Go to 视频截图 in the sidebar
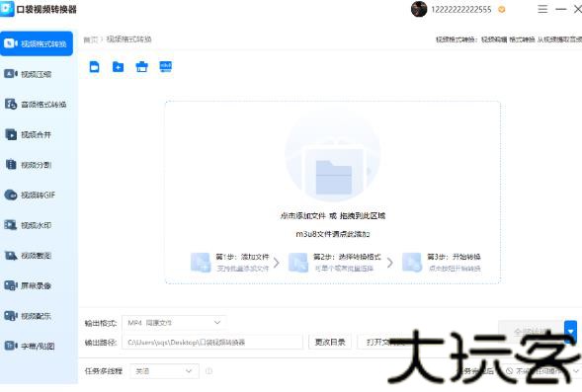The image size is (582, 392). point(37,256)
